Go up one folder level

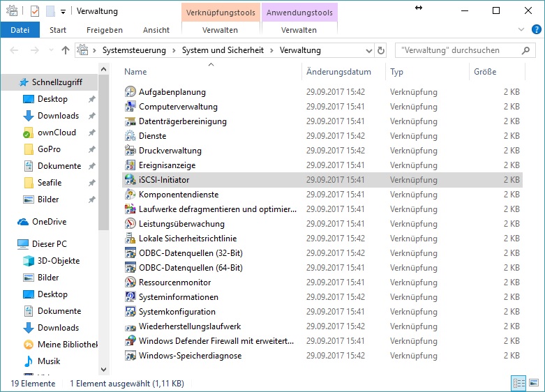tap(66, 50)
